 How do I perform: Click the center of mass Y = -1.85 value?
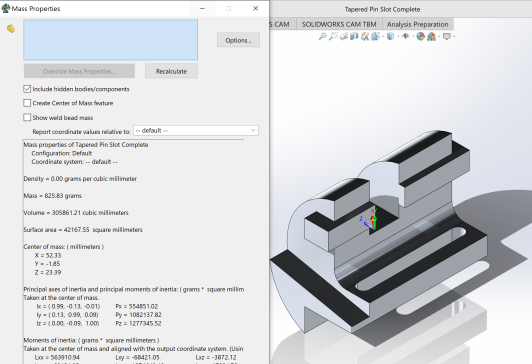coord(47,264)
